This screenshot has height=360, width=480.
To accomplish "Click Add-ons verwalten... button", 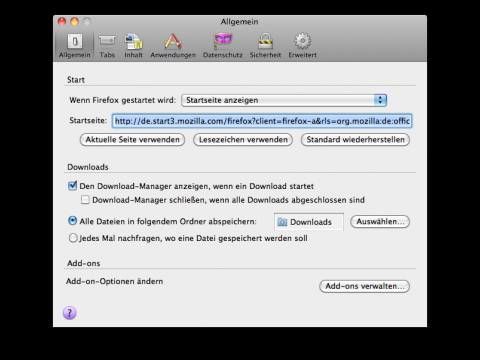I will click(x=365, y=286).
